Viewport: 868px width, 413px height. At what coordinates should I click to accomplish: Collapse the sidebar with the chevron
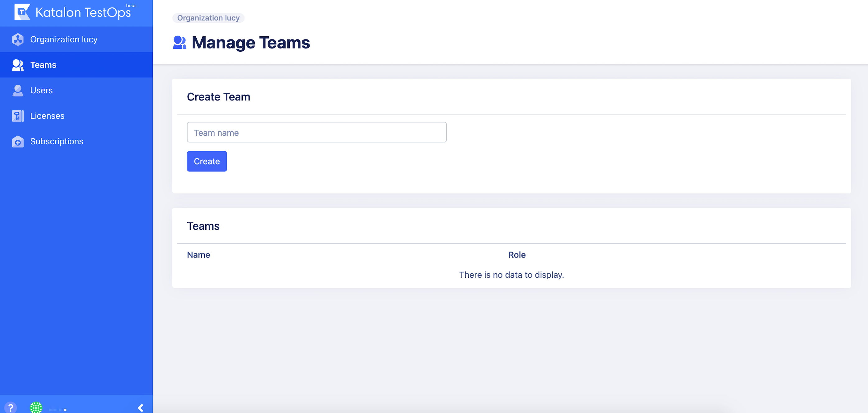pos(141,408)
